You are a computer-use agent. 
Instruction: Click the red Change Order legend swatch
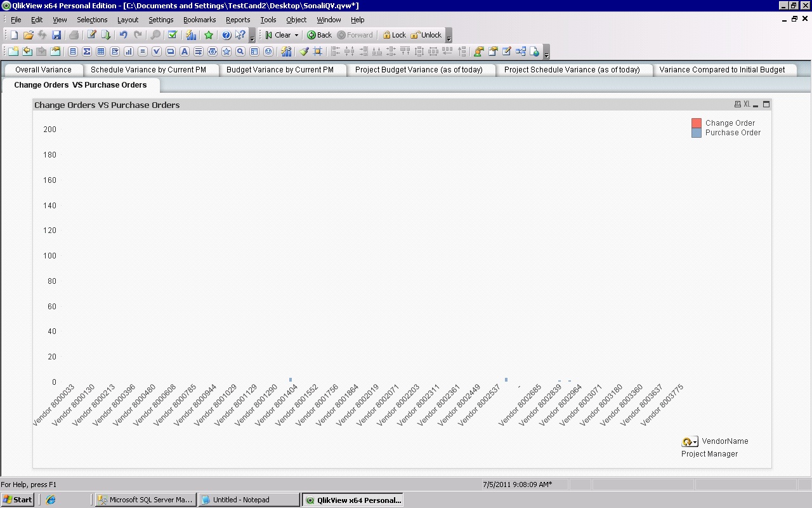[697, 123]
